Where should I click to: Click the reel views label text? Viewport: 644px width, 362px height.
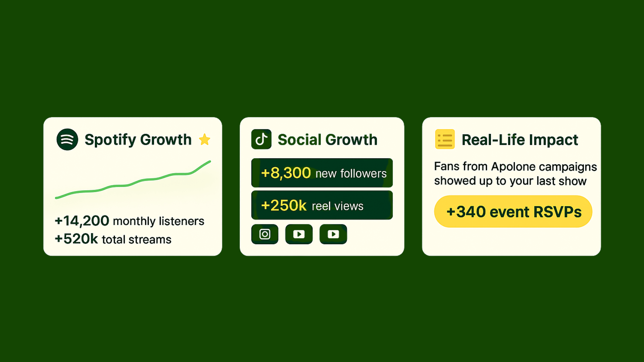(x=337, y=206)
